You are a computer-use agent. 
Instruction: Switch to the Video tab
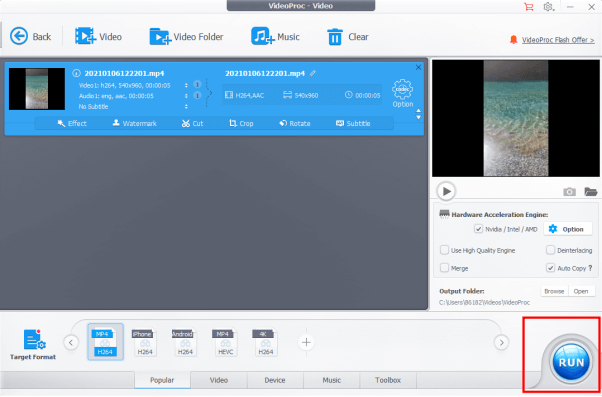tap(219, 380)
